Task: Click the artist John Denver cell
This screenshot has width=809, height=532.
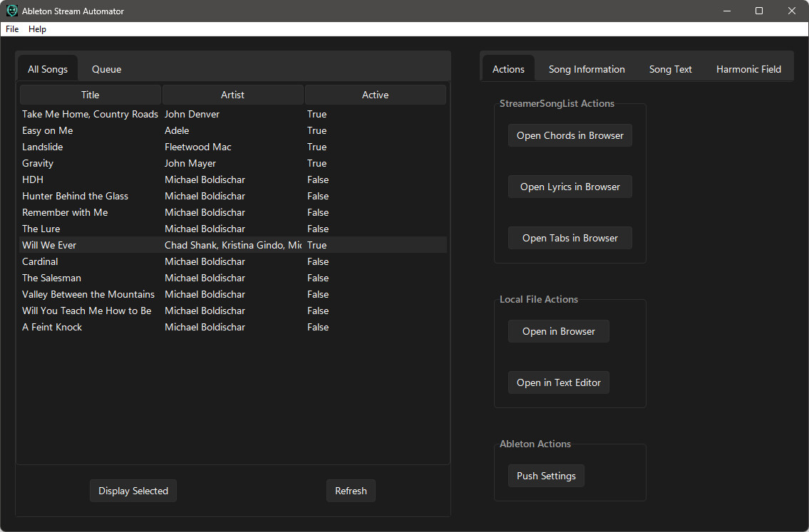Action: 192,114
